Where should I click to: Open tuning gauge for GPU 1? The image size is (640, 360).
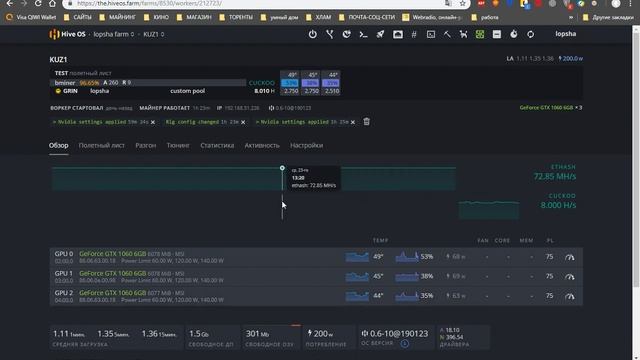(569, 276)
